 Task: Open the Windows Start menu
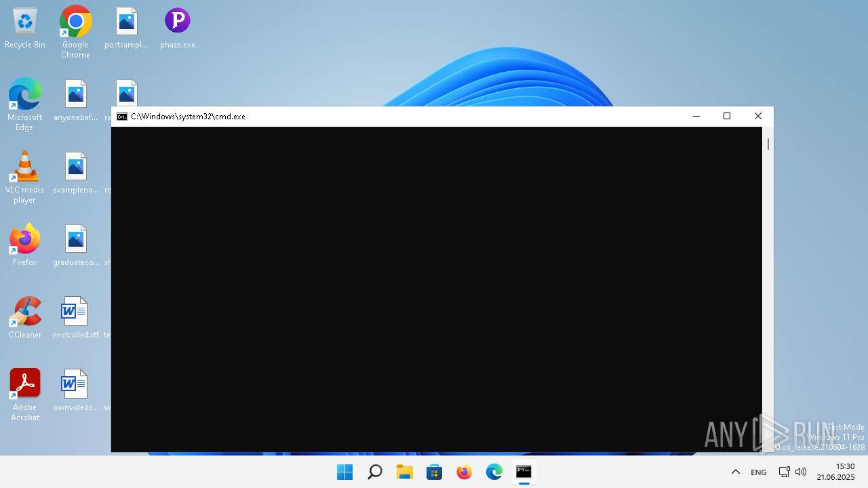344,472
